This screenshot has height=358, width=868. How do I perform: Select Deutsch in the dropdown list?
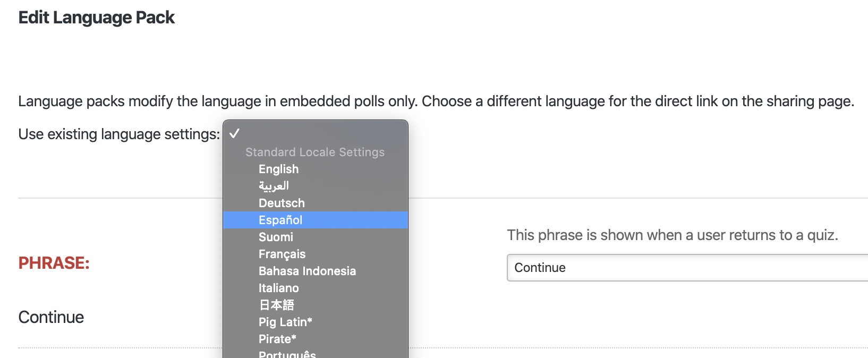pyautogui.click(x=282, y=203)
